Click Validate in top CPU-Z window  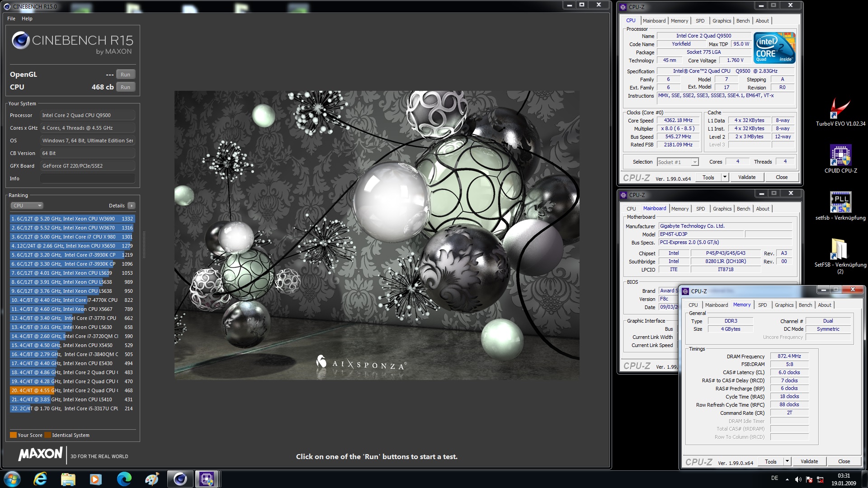(x=747, y=177)
